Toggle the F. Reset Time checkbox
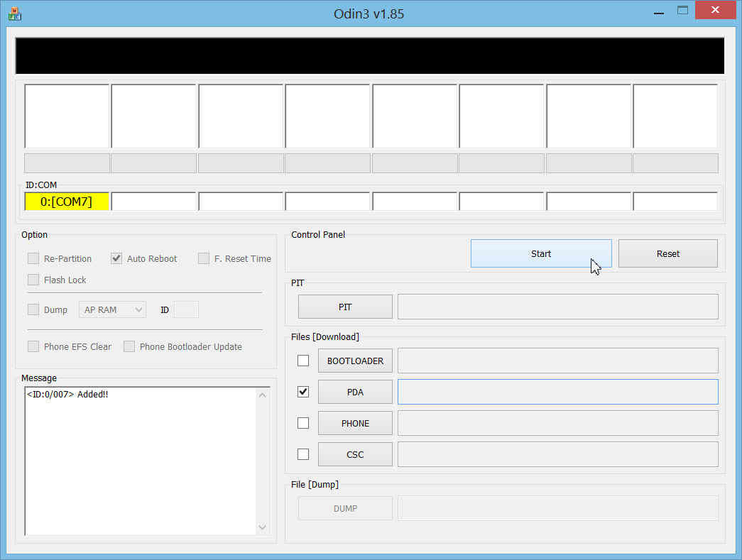This screenshot has height=560, width=742. pyautogui.click(x=204, y=258)
